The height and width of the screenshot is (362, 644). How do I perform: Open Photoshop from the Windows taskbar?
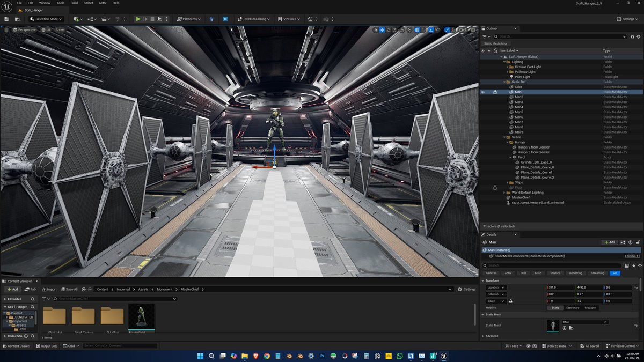(x=321, y=356)
